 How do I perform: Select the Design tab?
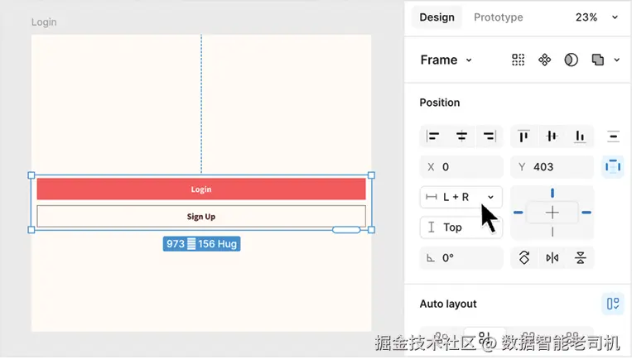click(437, 17)
